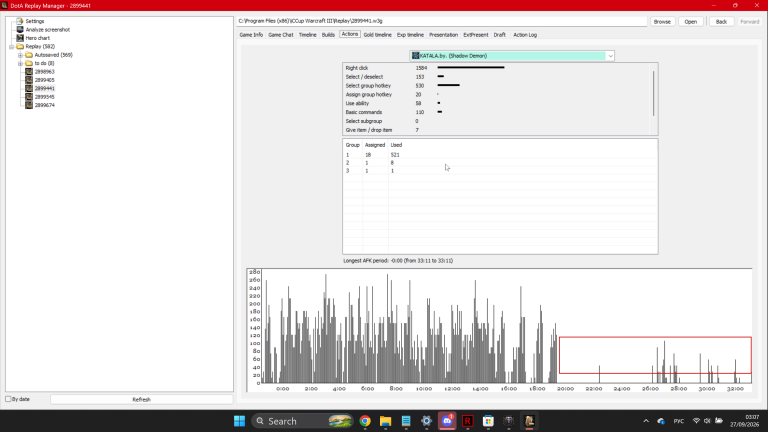Click the replay icon next to 2898963
Screen dimensions: 768x432
(29, 72)
